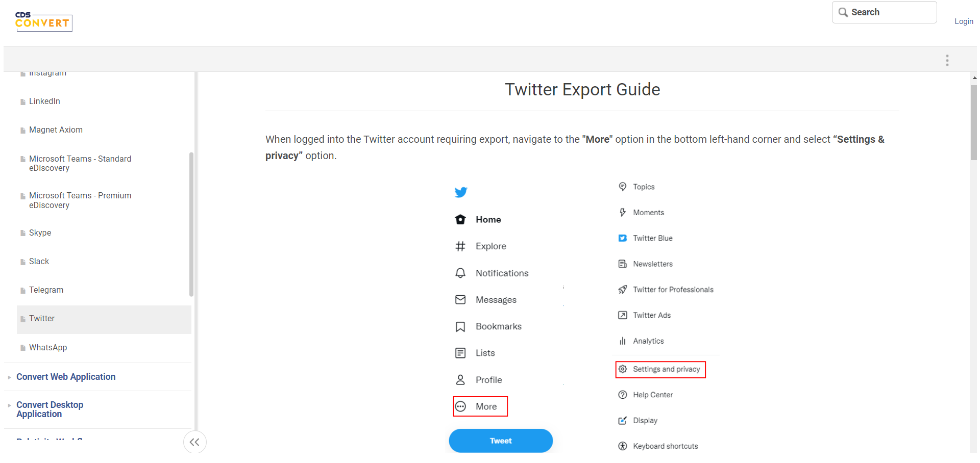Open the three-dot options menu
The width and height of the screenshot is (980, 463).
point(947,60)
